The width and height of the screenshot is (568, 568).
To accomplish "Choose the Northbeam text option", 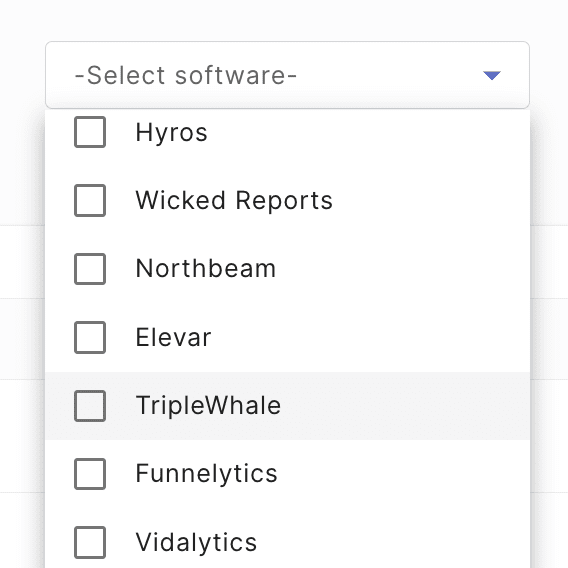I will tap(206, 269).
